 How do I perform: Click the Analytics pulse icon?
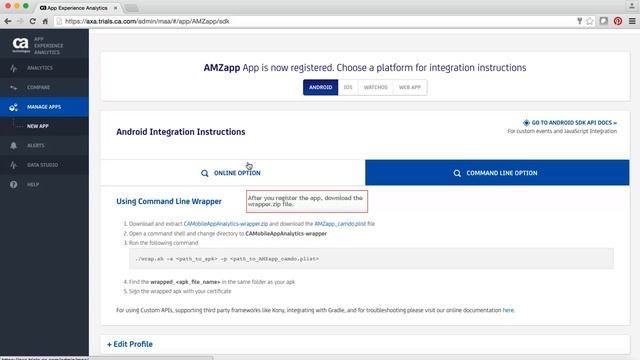13,68
